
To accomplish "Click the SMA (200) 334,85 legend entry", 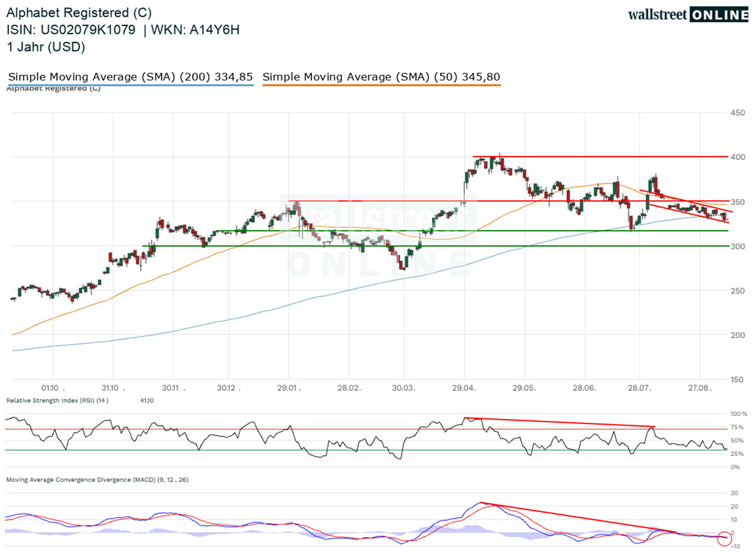I will [x=131, y=77].
